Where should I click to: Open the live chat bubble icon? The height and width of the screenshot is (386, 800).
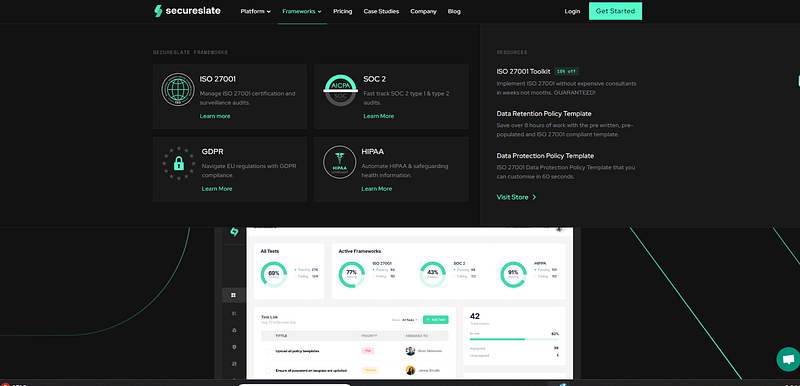(788, 359)
